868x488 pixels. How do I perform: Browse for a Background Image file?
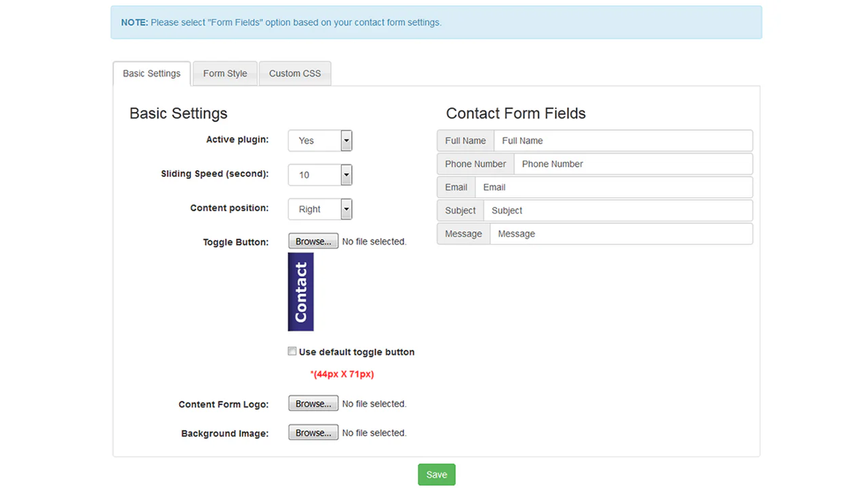(313, 432)
